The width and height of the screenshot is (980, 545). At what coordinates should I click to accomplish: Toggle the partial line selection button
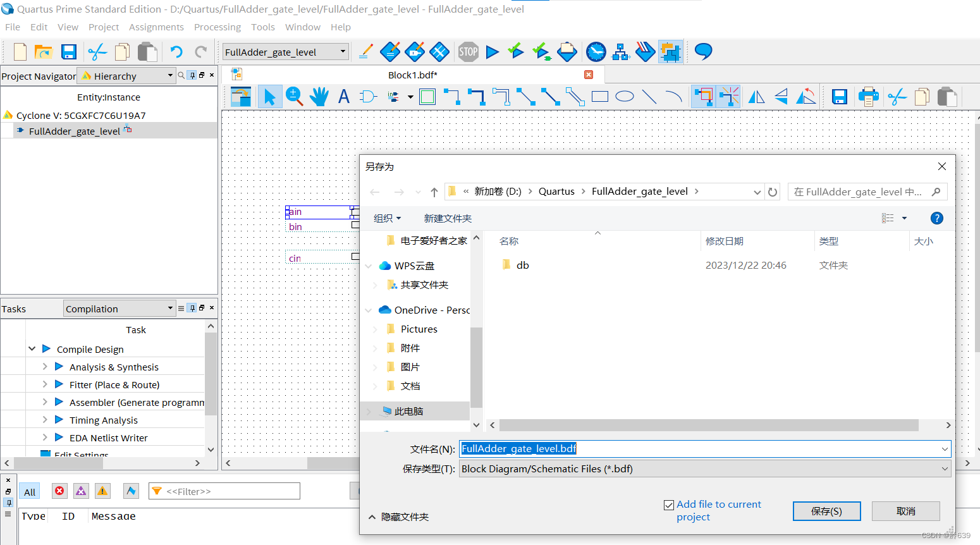[x=728, y=97]
